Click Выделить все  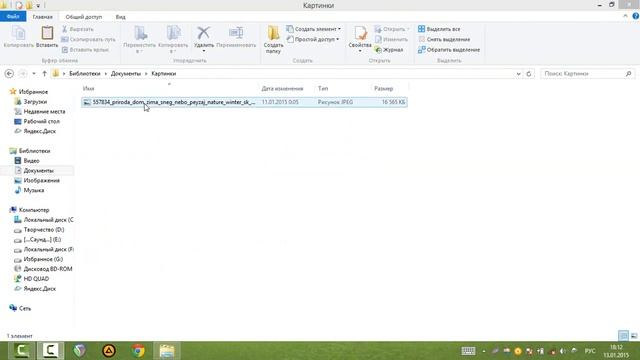[x=439, y=29]
